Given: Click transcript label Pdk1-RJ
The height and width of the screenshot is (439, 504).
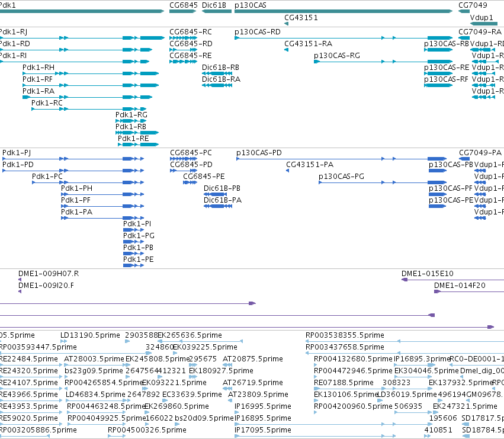Looking at the screenshot, I should click(x=13, y=32).
